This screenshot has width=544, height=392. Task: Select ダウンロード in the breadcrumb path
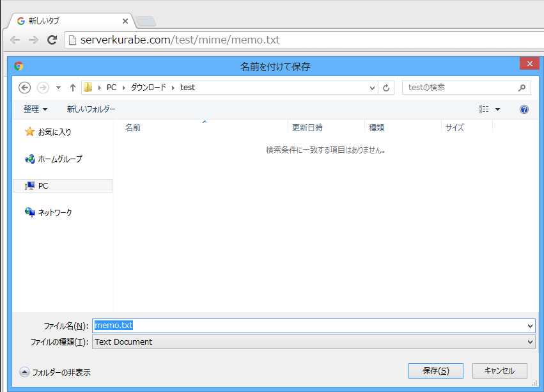click(x=148, y=88)
